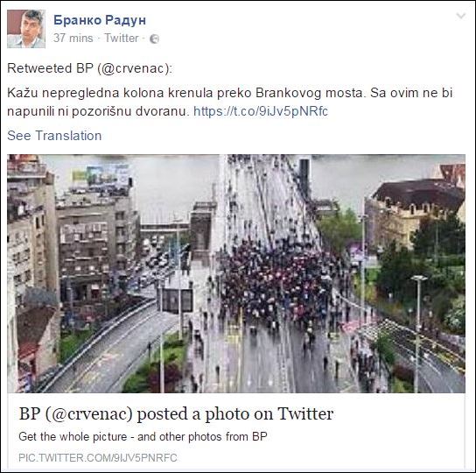Open the shared protest photo preview
This screenshot has height=473, width=476.
236,273
